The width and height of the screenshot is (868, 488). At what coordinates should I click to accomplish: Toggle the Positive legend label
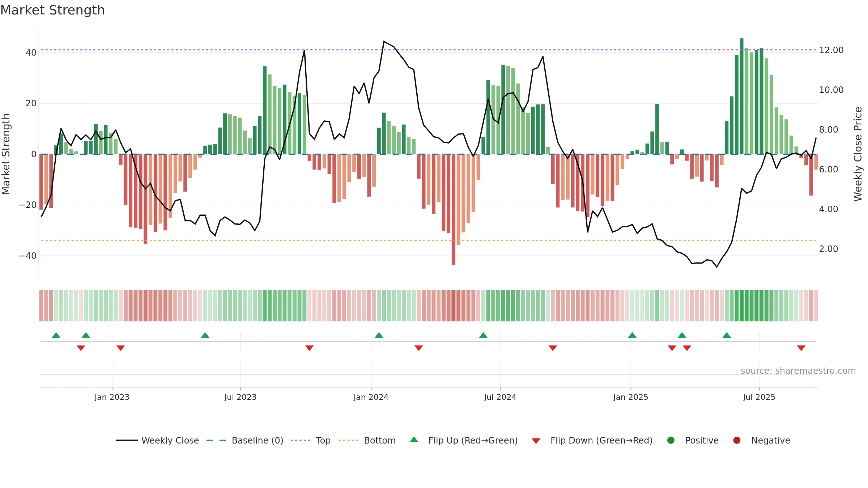click(x=702, y=441)
